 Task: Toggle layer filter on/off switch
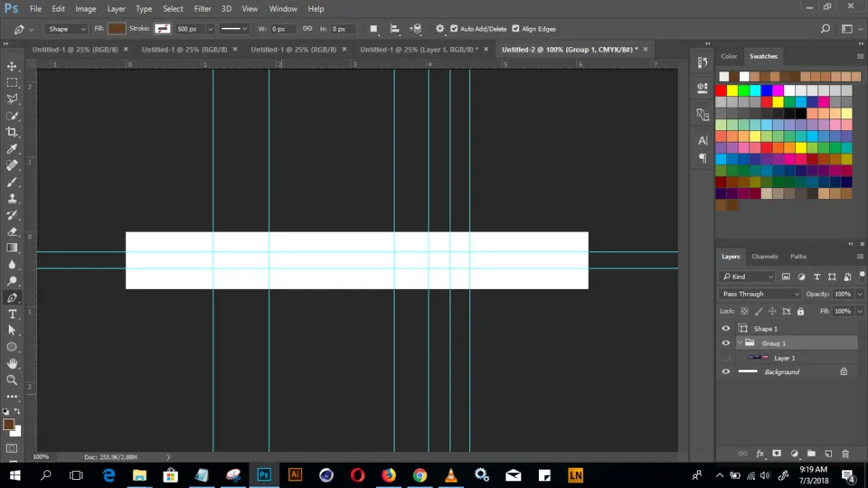(x=862, y=276)
